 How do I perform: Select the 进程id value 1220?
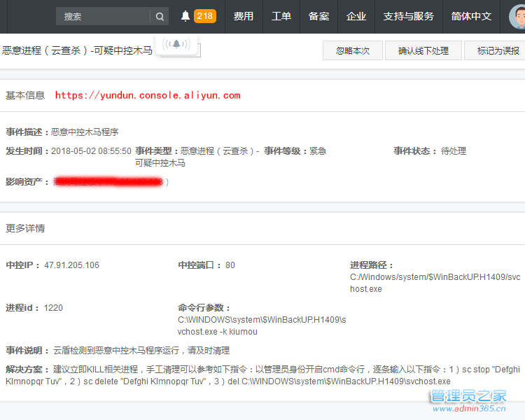53,308
